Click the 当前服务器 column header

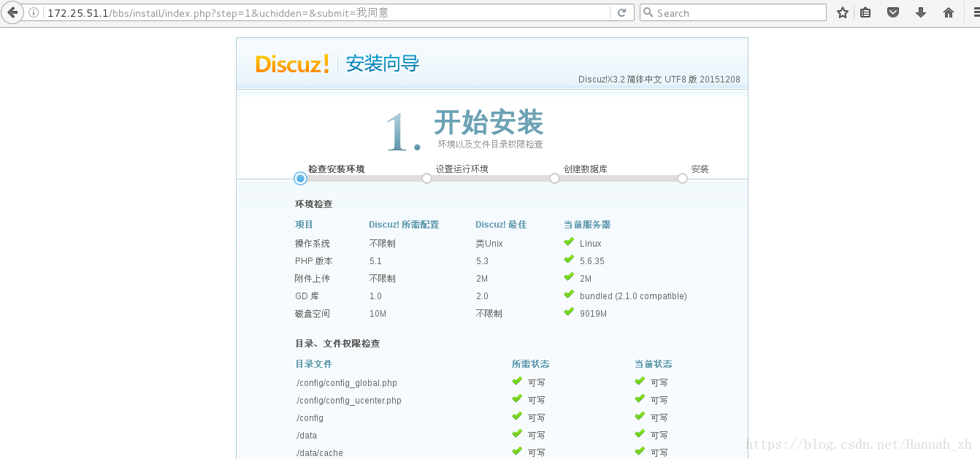[587, 225]
